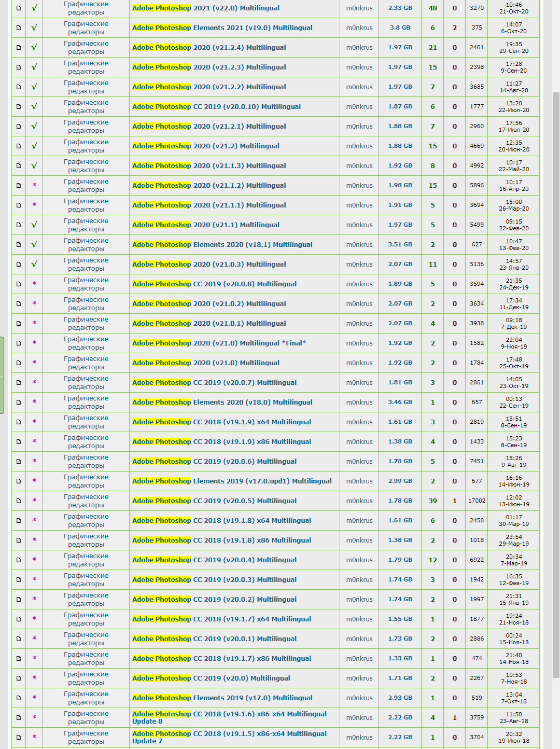Click the download count 7451
This screenshot has width=560, height=749.
[x=477, y=462]
